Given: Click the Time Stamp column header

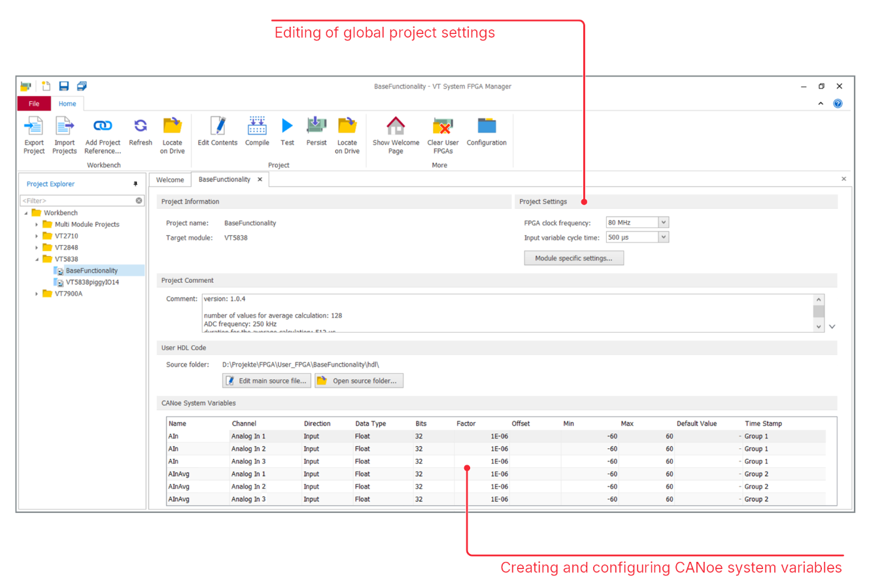Looking at the screenshot, I should 763,423.
